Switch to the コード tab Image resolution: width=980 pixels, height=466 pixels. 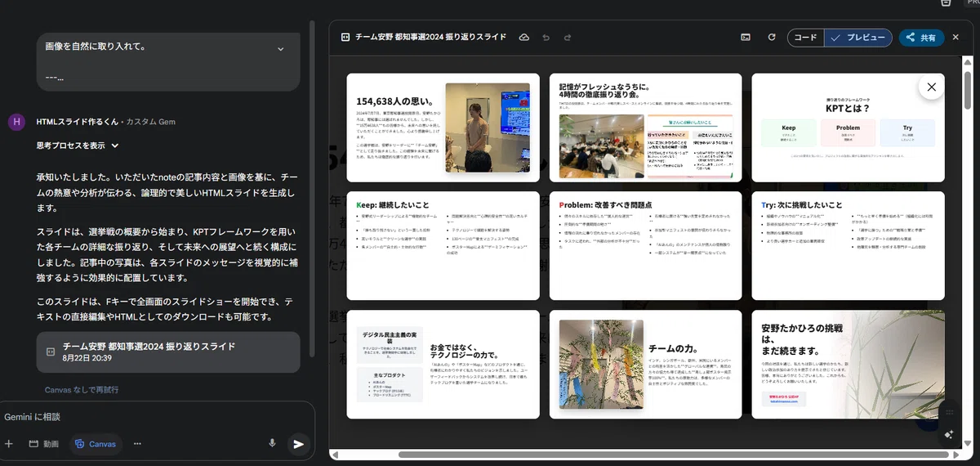coord(805,38)
